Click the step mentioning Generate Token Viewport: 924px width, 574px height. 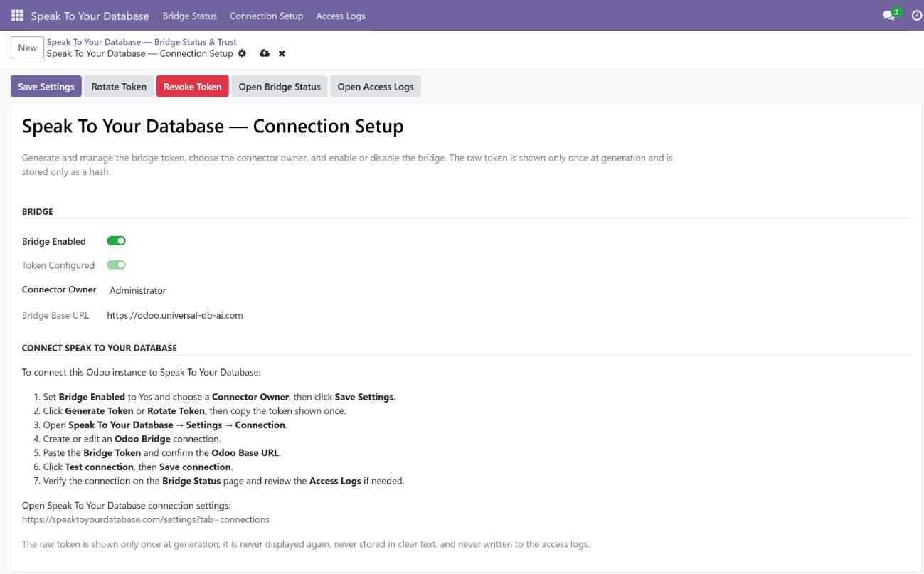click(195, 411)
